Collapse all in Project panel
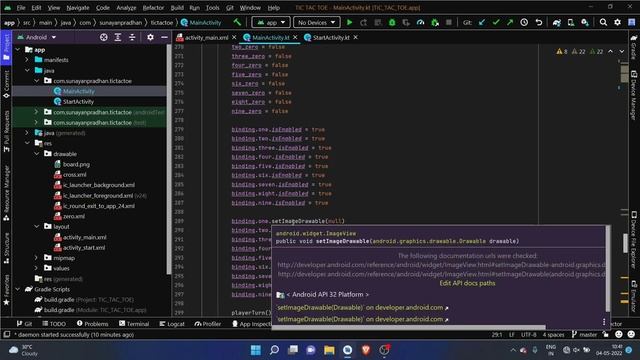 [132, 37]
